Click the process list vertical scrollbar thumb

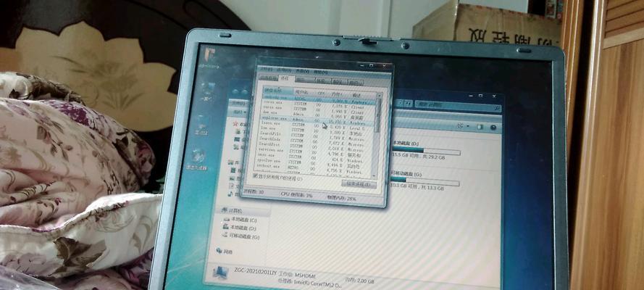(377, 115)
